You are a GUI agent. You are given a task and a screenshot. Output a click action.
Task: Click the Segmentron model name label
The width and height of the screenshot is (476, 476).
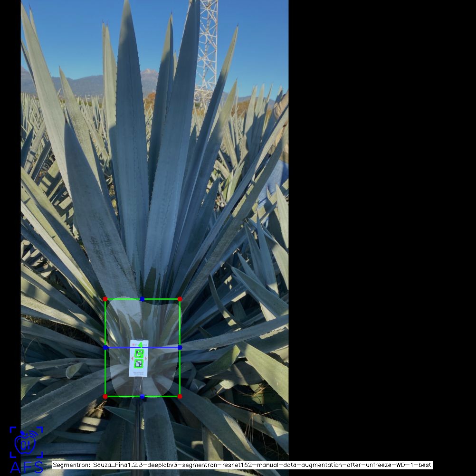coord(242,465)
